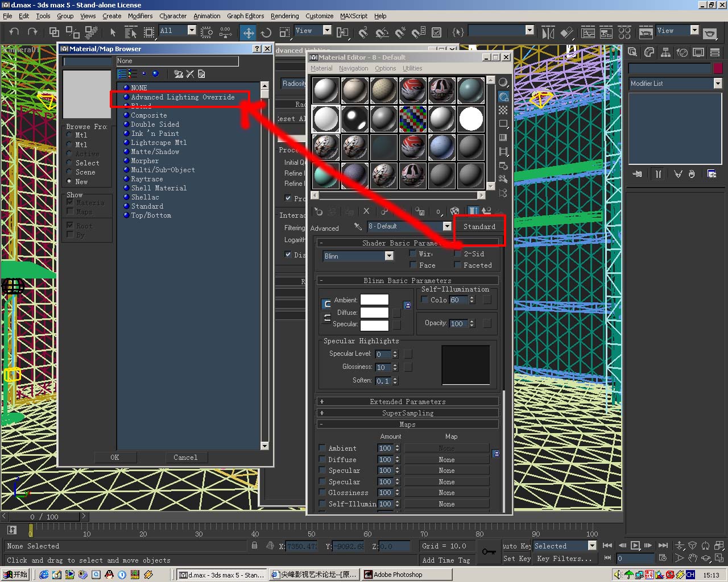Open the All selection filter dropdown
This screenshot has height=582, width=728.
pyautogui.click(x=192, y=30)
